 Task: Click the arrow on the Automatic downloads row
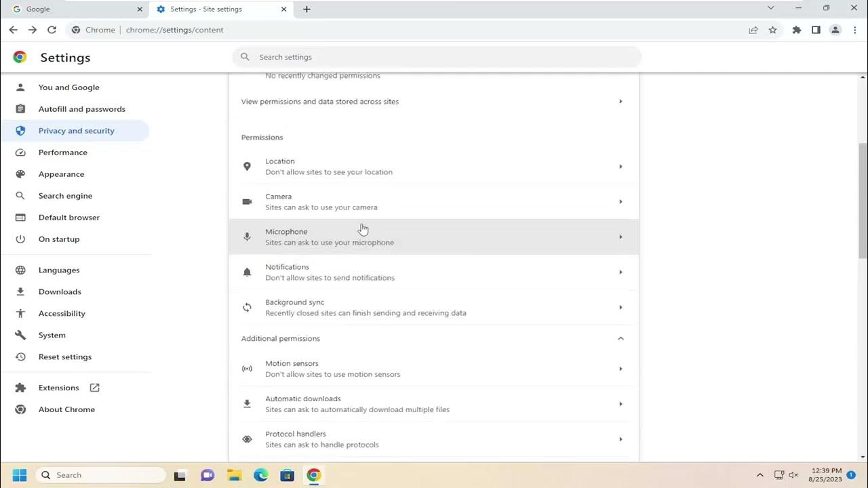click(x=620, y=404)
